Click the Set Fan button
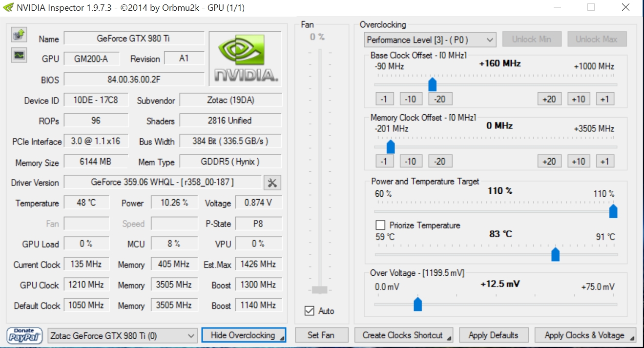 [321, 335]
